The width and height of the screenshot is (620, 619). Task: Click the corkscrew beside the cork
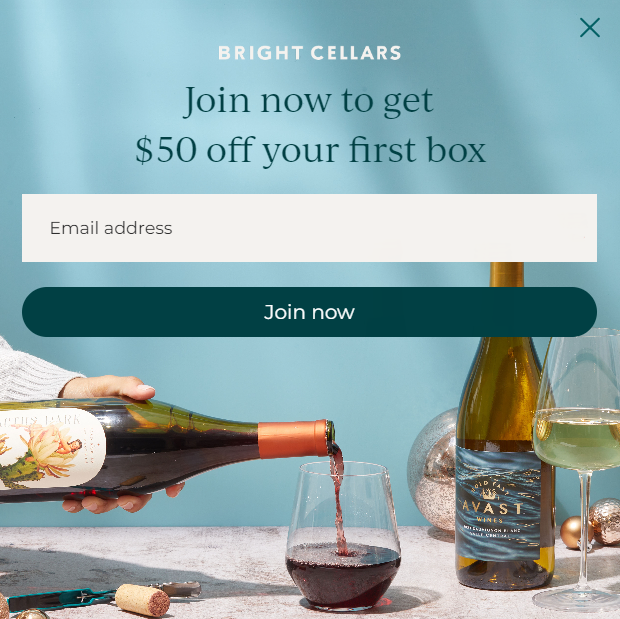(105, 593)
